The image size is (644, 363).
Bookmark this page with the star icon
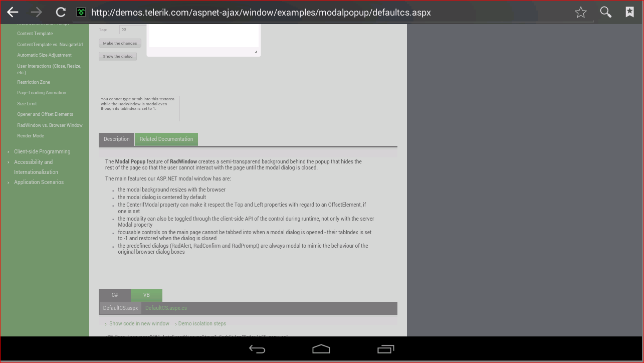pyautogui.click(x=581, y=13)
